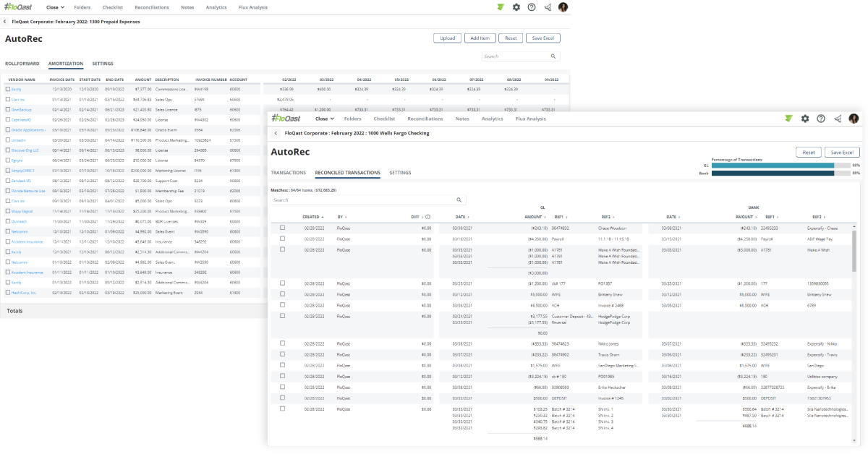Expand Close dropdown in Wells Fargo window
This screenshot has width=868, height=454.
click(325, 119)
